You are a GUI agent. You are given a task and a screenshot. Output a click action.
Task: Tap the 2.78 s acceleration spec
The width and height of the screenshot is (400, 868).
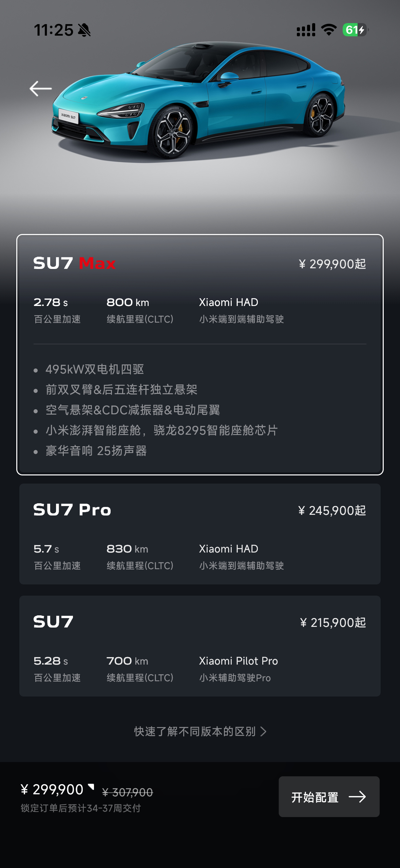51,302
